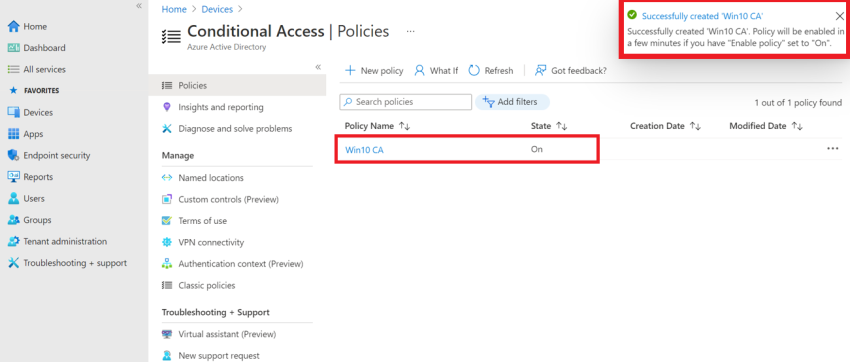Click the Classic policies list icon
This screenshot has width=850, height=362.
tap(167, 285)
